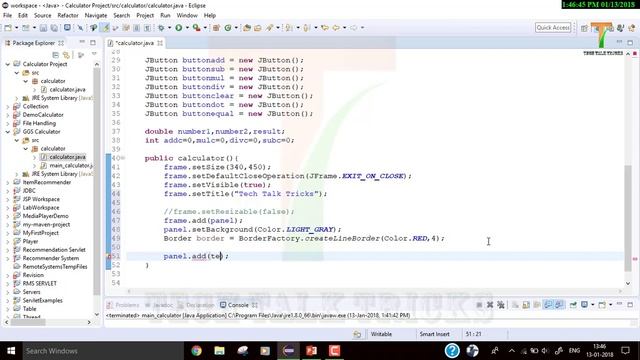Click the Open Type folder icon
Image resolution: width=640 pixels, height=360 pixels.
coord(247,28)
